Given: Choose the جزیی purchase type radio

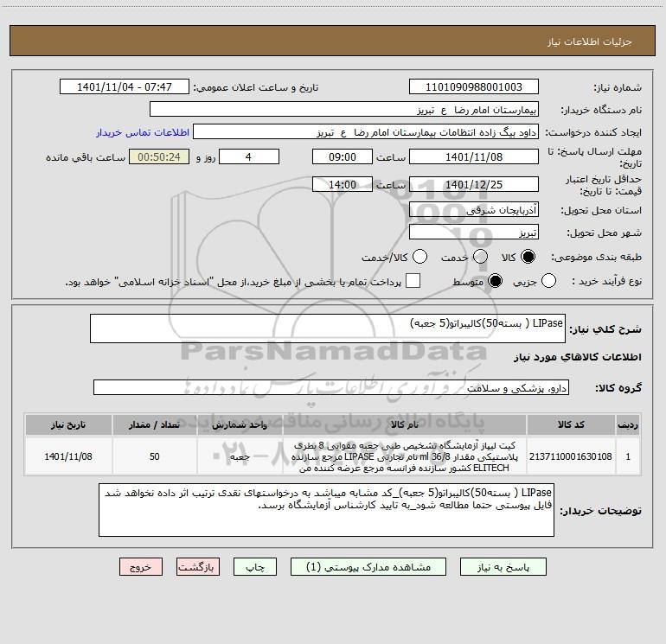Looking at the screenshot, I should pyautogui.click(x=548, y=281).
